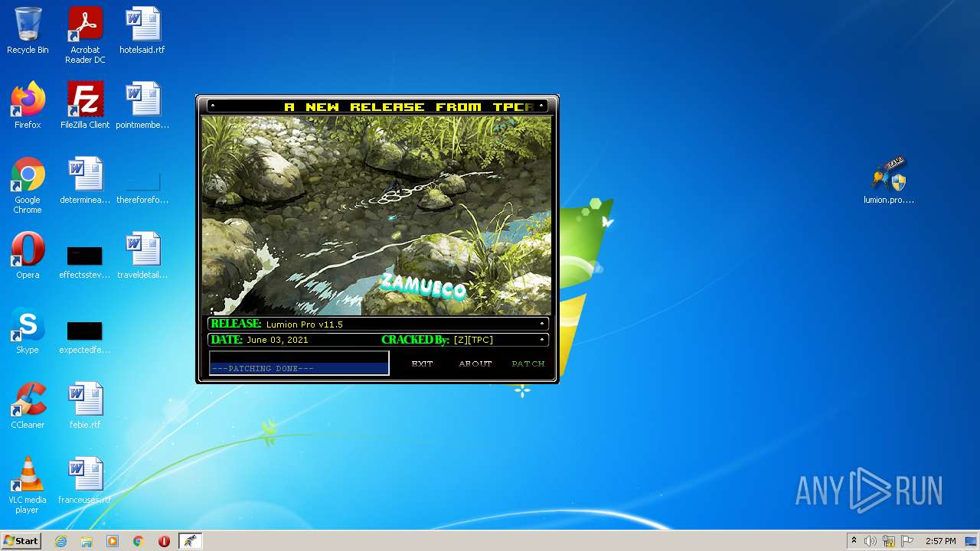Launch Acrobat Reader DC shortcut
Viewport: 980px width, 551px height.
(85, 36)
